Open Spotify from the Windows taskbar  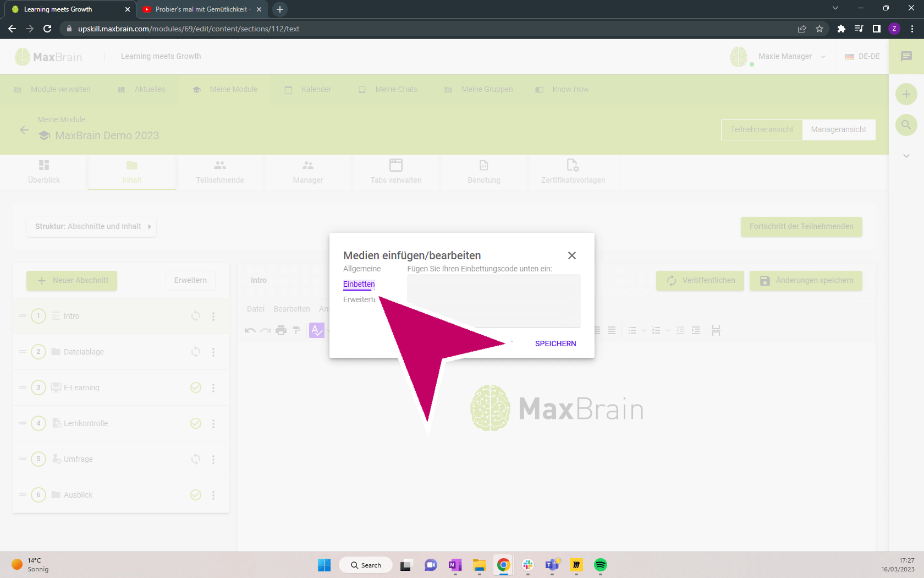click(x=601, y=565)
